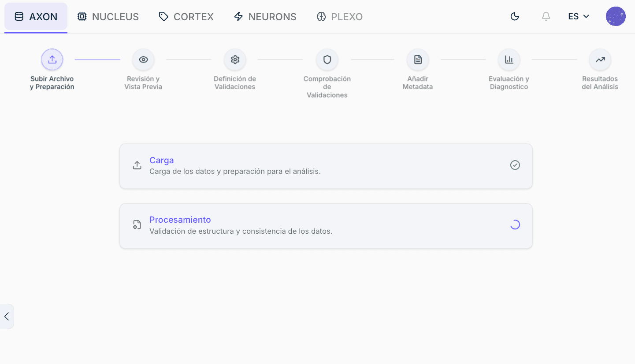The height and width of the screenshot is (364, 635).
Task: Click the text 'Carga de los datos y preparación para el análisis.'
Action: [235, 171]
